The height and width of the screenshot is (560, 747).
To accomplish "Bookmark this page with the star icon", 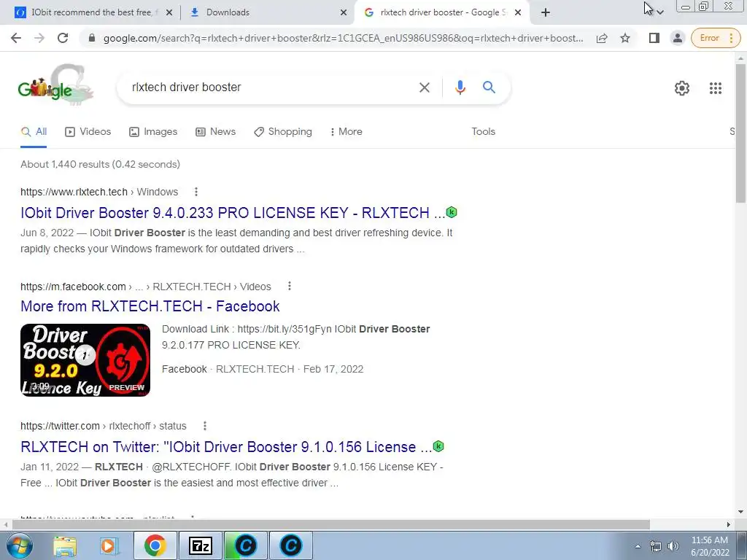I will point(625,38).
